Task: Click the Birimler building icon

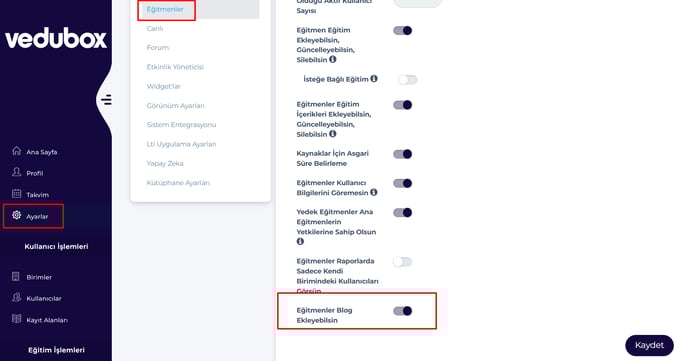Action: 16,276
